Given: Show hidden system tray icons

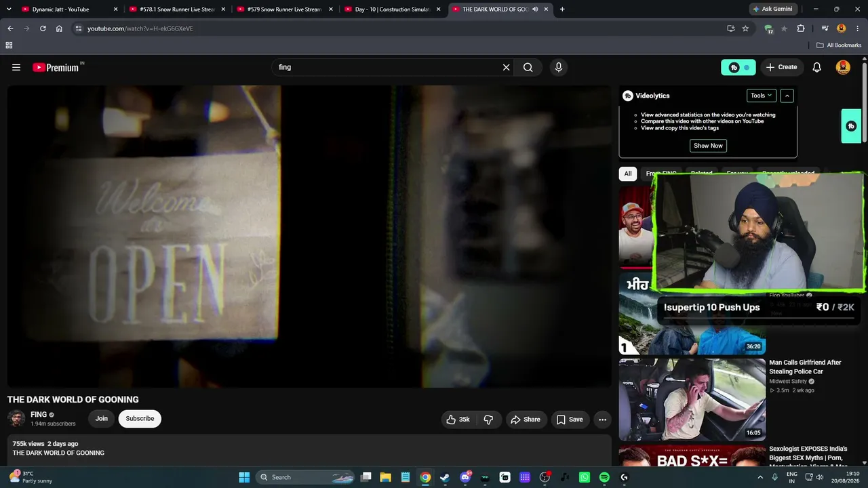Looking at the screenshot, I should coord(762,477).
